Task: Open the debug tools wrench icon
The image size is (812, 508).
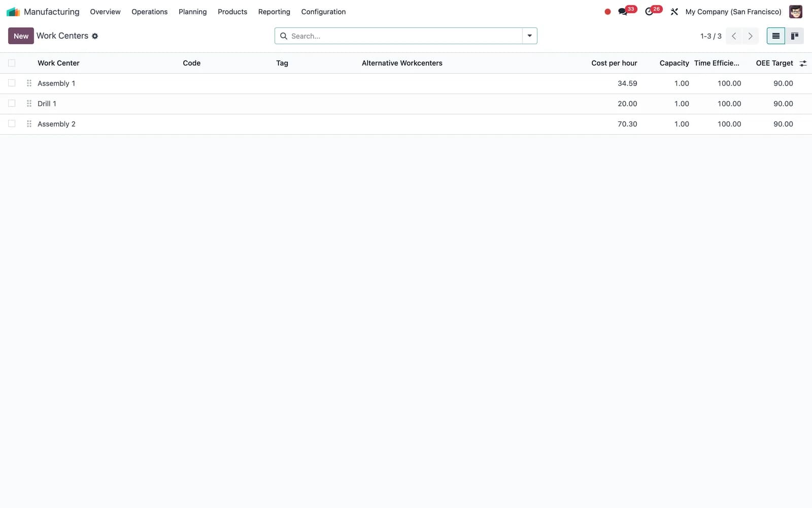Action: (674, 12)
